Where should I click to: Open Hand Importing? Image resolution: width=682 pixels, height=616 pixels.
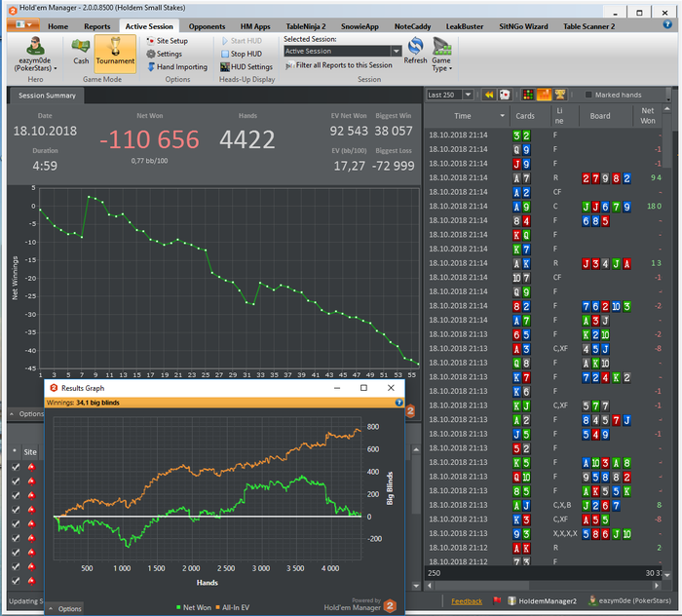click(177, 67)
